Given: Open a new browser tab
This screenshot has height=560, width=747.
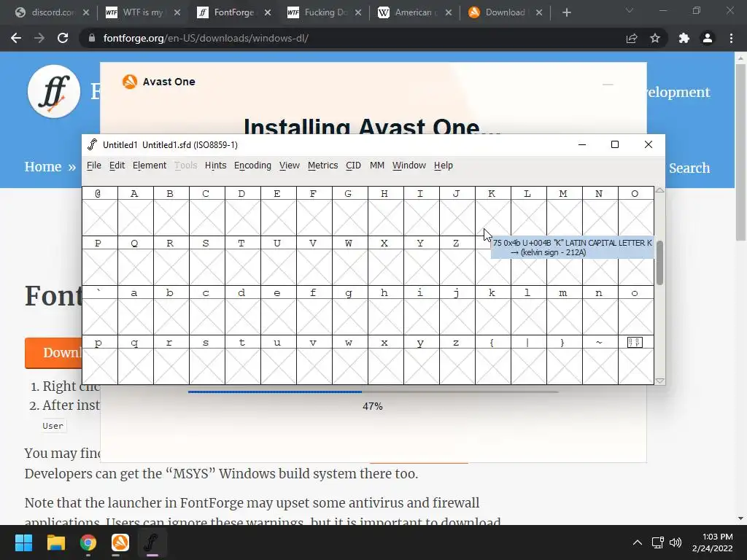Looking at the screenshot, I should [566, 13].
